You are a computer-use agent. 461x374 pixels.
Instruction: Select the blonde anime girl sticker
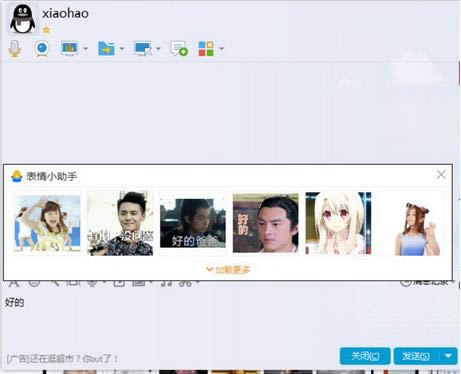[x=338, y=223]
